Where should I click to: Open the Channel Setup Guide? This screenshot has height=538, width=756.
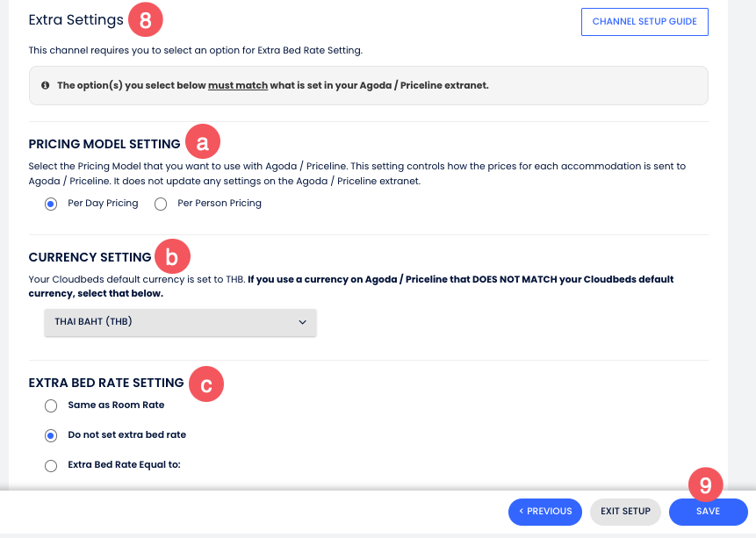click(644, 22)
